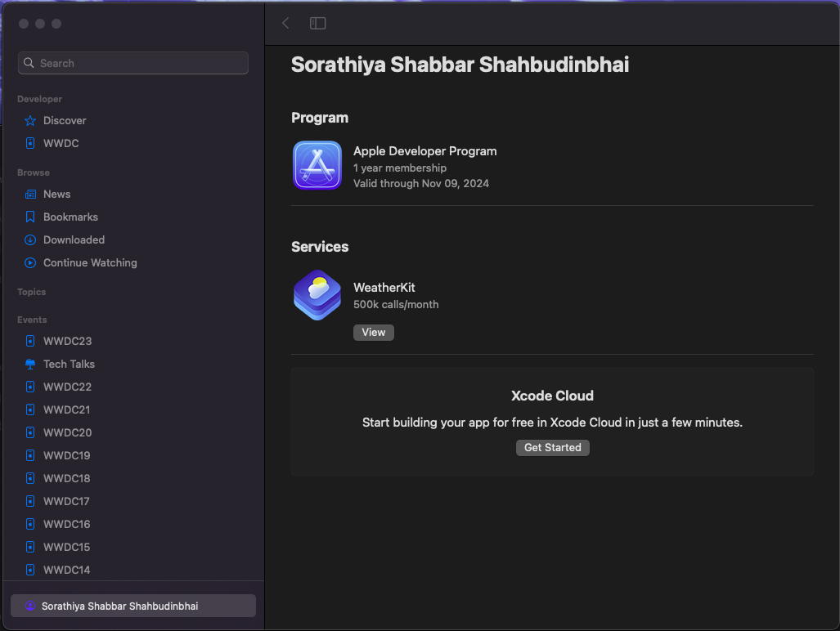
Task: Show Downloaded videos list
Action: pos(74,239)
